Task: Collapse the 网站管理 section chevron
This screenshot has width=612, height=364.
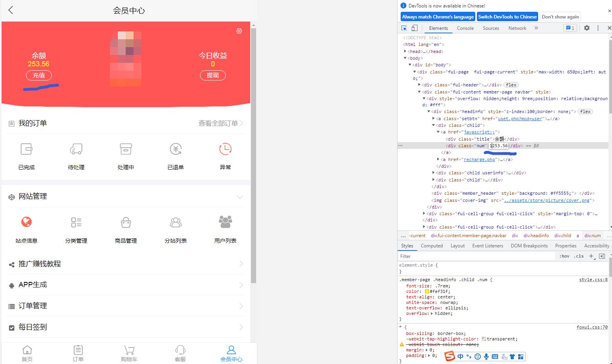Action: pyautogui.click(x=240, y=197)
